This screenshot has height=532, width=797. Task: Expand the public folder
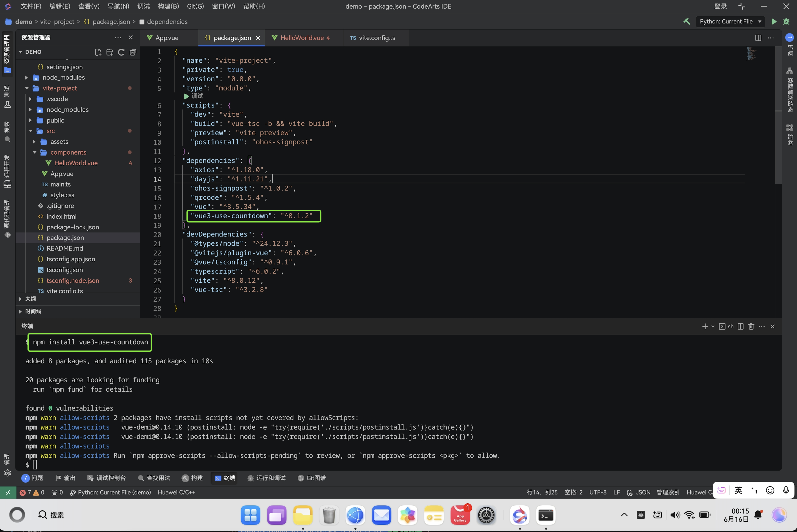30,120
